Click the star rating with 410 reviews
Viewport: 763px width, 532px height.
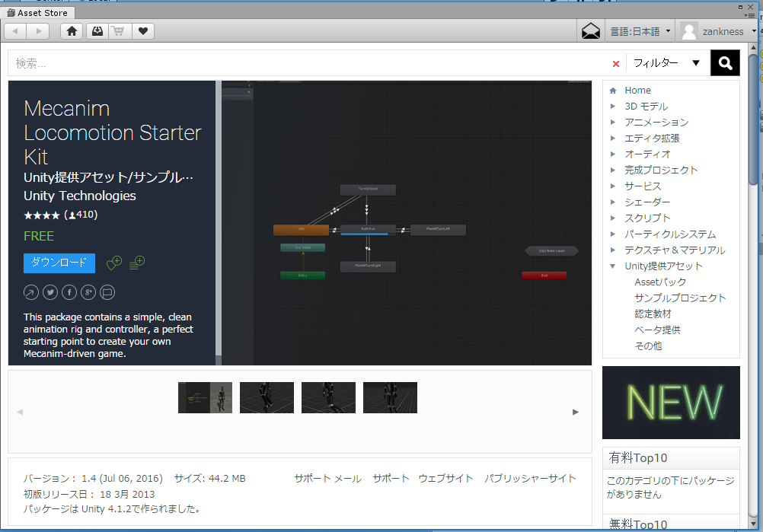click(61, 215)
